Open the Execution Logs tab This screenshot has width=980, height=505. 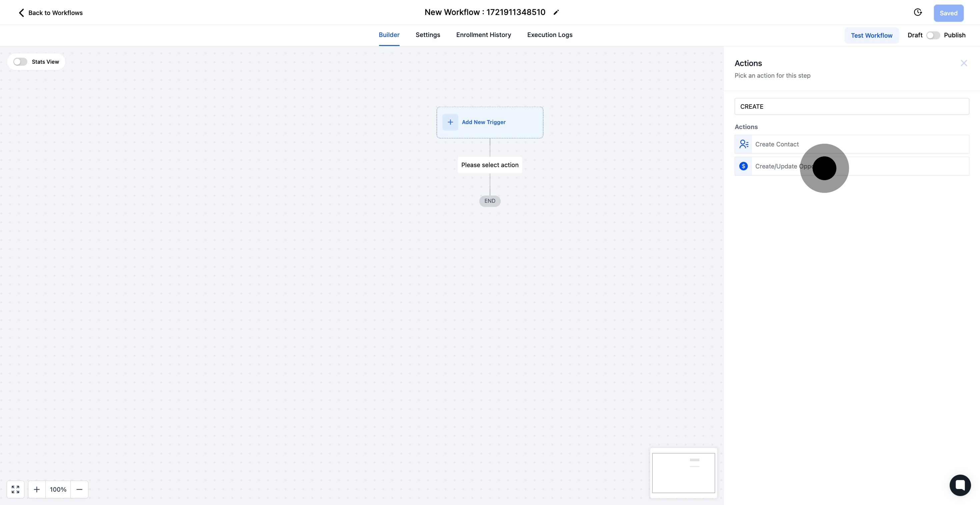point(550,35)
